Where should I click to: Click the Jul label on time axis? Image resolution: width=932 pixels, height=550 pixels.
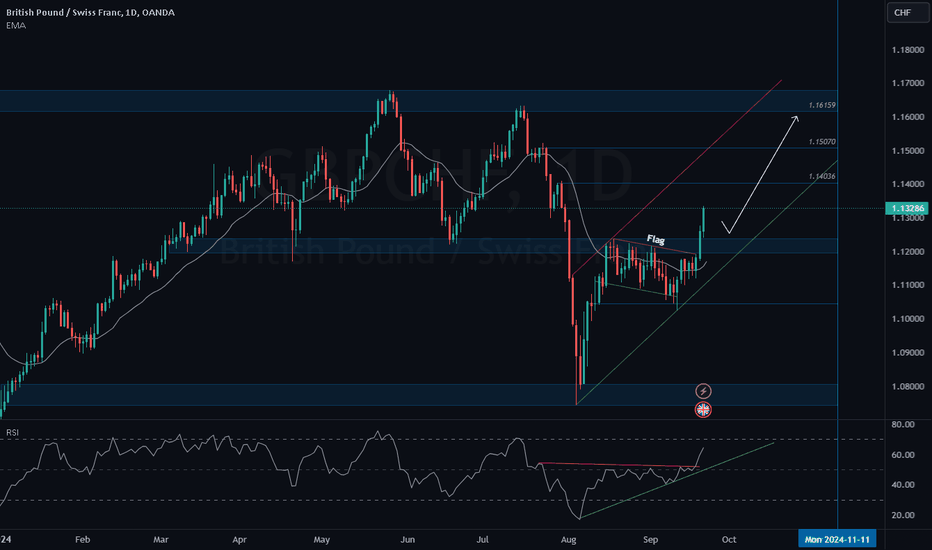483,540
